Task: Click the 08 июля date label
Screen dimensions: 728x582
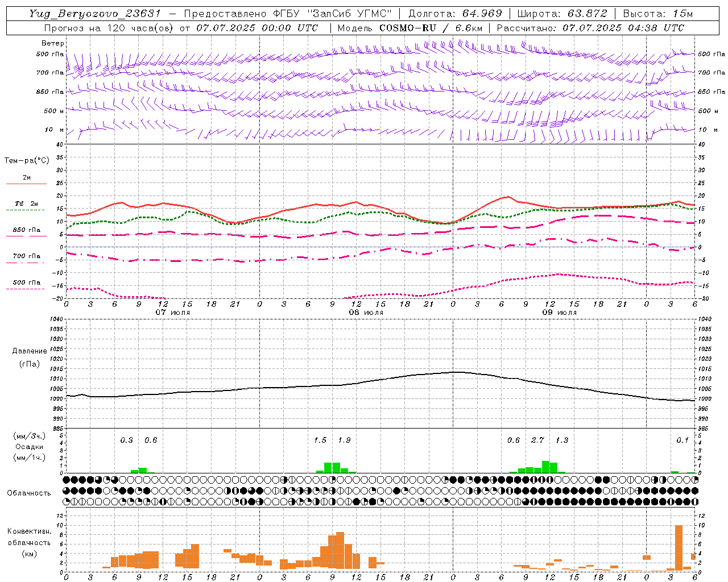Action: 366,313
